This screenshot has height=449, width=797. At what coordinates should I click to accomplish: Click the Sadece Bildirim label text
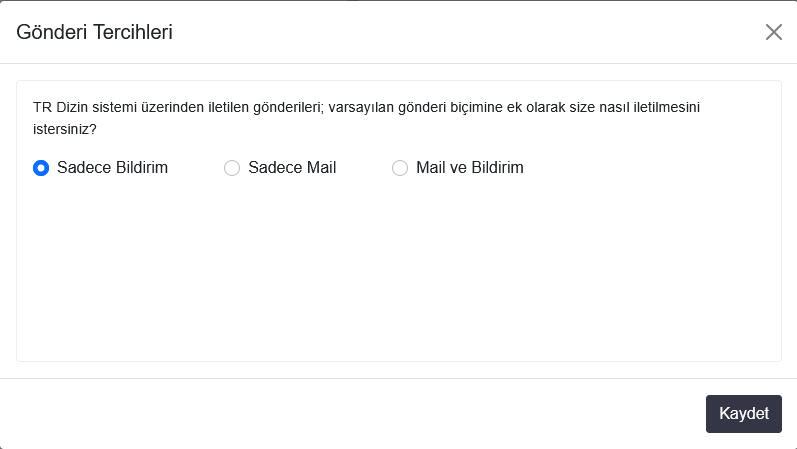point(112,168)
